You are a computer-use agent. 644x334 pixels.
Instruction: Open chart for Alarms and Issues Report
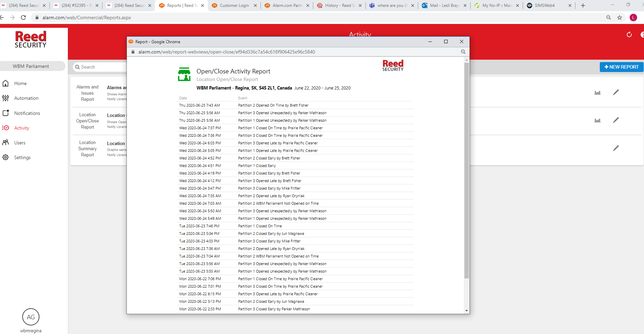point(597,93)
